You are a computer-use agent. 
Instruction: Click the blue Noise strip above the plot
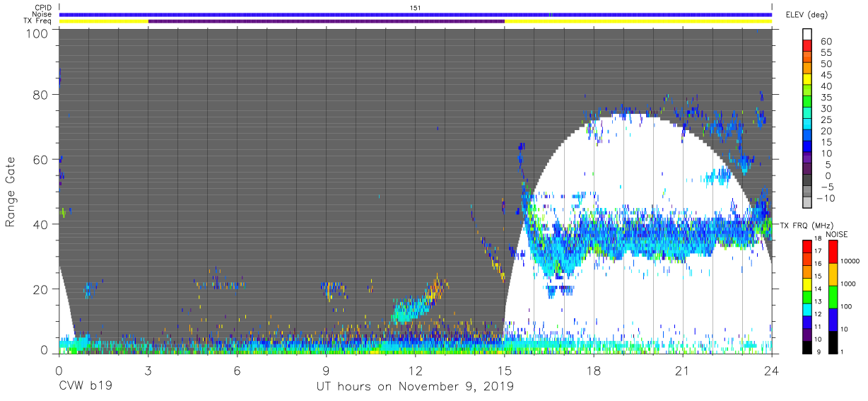[416, 14]
